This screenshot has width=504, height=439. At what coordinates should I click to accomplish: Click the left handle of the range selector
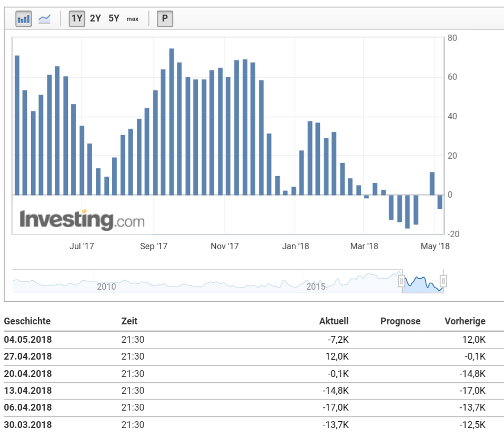[402, 280]
